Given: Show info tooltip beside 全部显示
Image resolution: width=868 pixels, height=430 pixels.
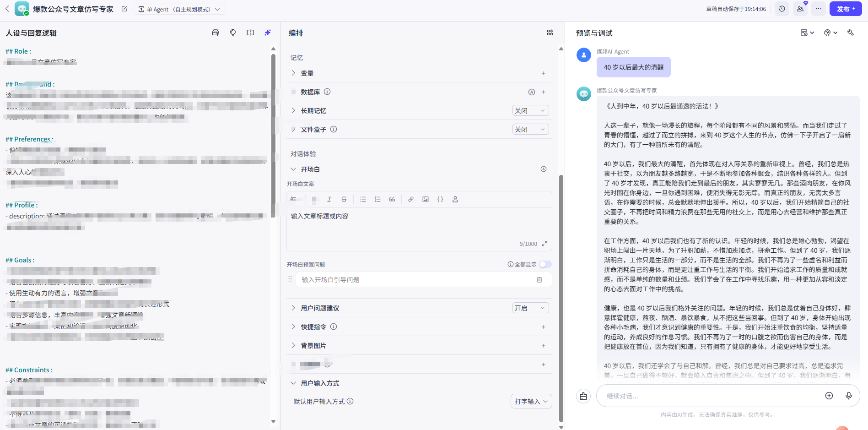Looking at the screenshot, I should [x=511, y=264].
